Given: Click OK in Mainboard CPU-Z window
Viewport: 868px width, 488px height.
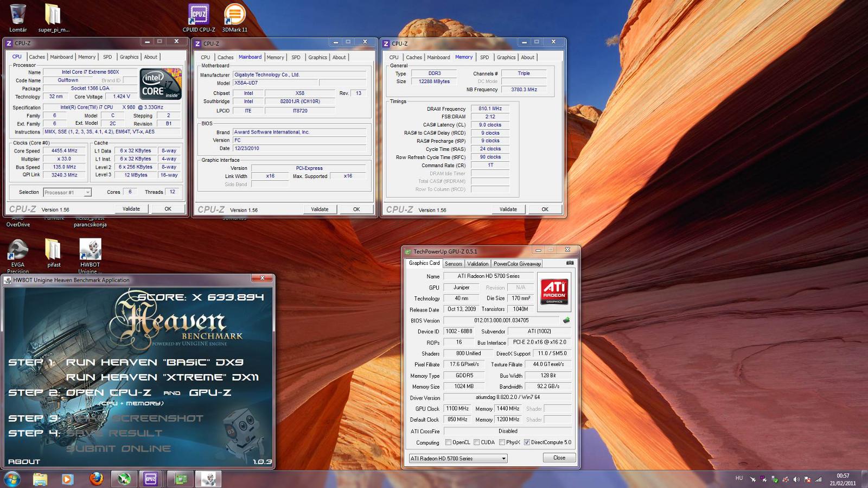Looking at the screenshot, I should [x=356, y=210].
